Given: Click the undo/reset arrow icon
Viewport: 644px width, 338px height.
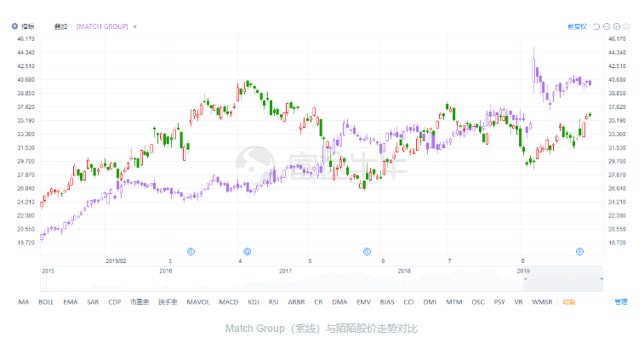Looking at the screenshot, I should point(596,26).
